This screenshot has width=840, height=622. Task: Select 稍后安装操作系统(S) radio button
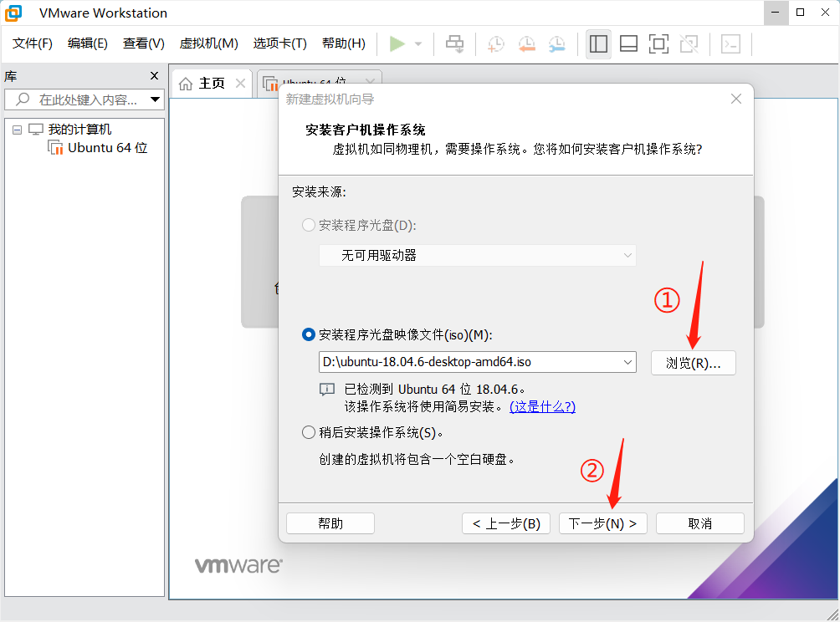[x=309, y=432]
